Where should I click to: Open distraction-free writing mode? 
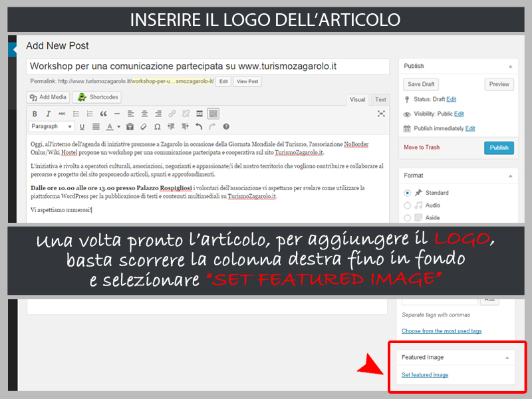point(381,114)
